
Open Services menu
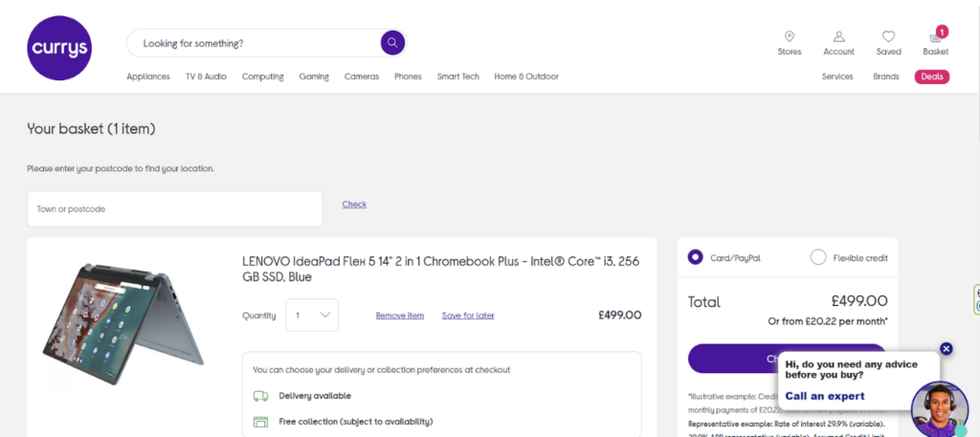click(x=837, y=76)
